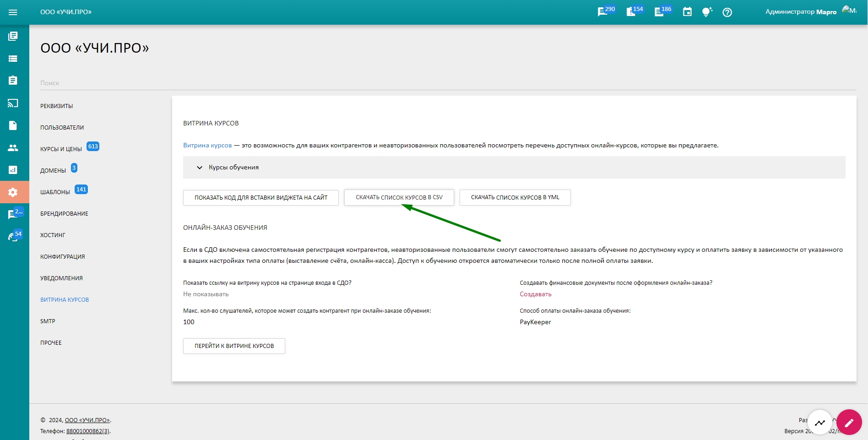The image size is (868, 440).
Task: Click the user avatar in header
Action: tap(849, 10)
